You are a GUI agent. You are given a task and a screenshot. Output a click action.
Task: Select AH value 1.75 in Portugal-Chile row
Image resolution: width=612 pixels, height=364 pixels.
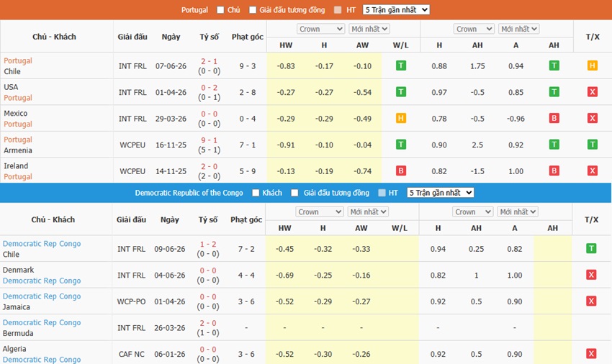477,66
